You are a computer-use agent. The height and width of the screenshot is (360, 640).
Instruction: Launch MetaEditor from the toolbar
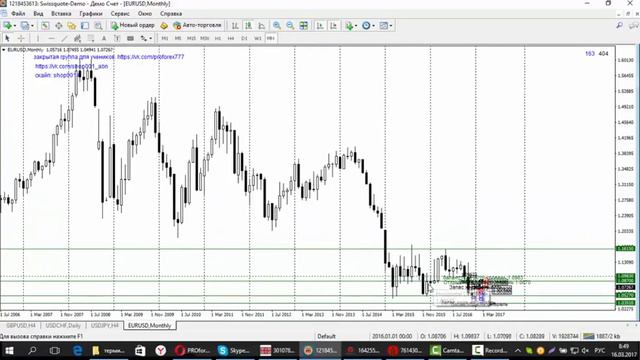(164, 26)
